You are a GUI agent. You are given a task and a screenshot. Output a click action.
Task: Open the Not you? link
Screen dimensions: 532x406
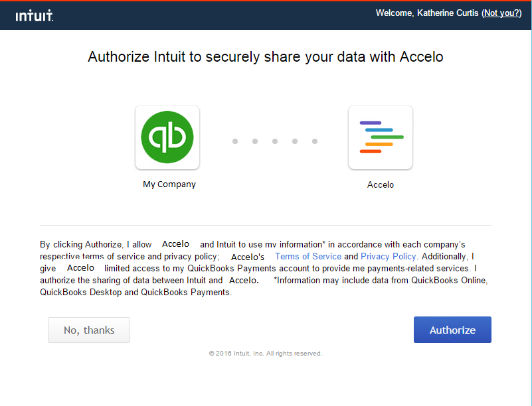pos(501,13)
